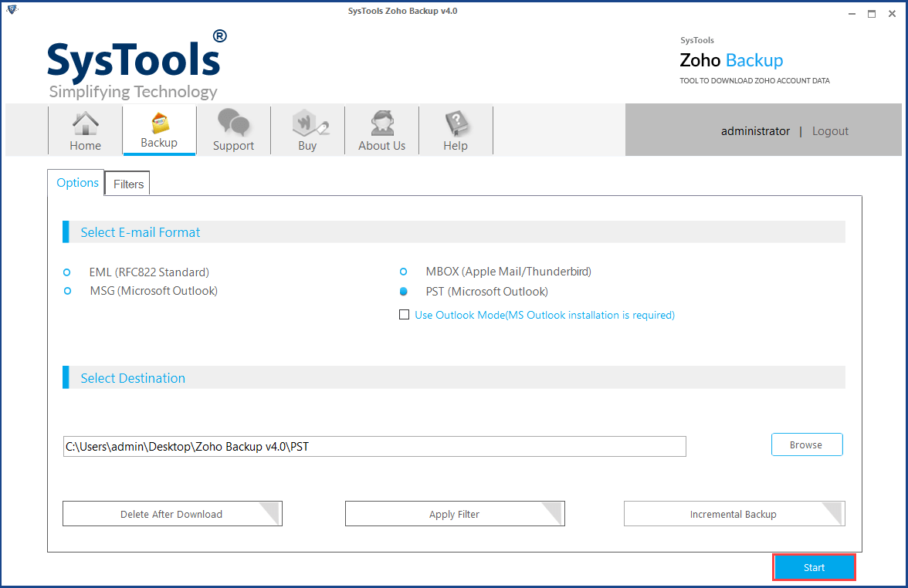Click the Select E-mail Format heading
Viewport: 908px width, 588px height.
pos(141,233)
